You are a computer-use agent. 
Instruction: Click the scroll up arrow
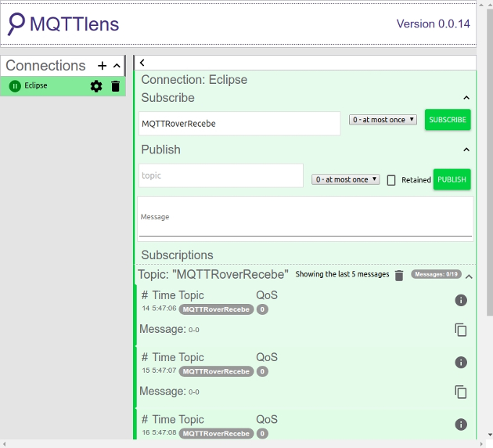pyautogui.click(x=490, y=5)
